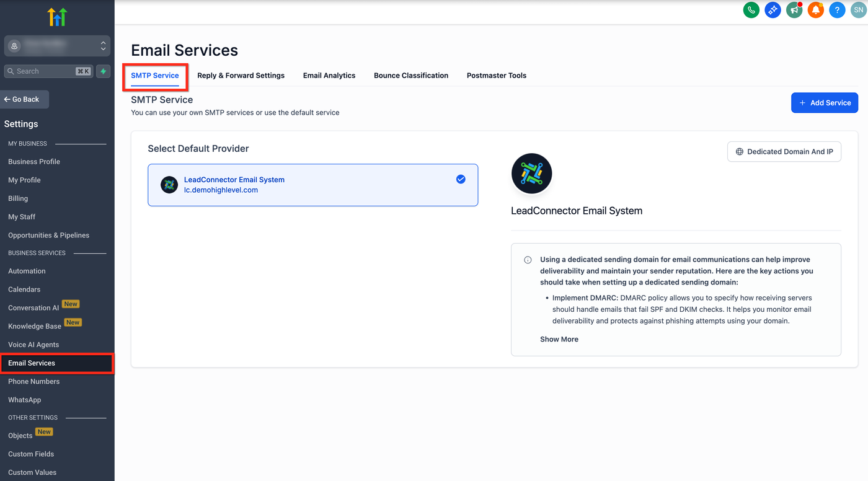Image resolution: width=868 pixels, height=481 pixels.
Task: Click the green lightning quick actions icon
Action: (x=104, y=71)
